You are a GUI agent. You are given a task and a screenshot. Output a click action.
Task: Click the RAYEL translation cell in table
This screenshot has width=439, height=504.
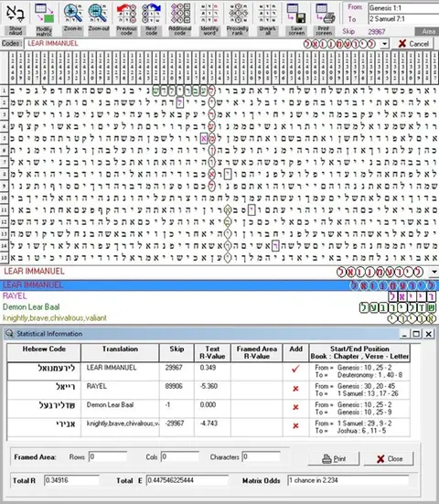tap(120, 390)
